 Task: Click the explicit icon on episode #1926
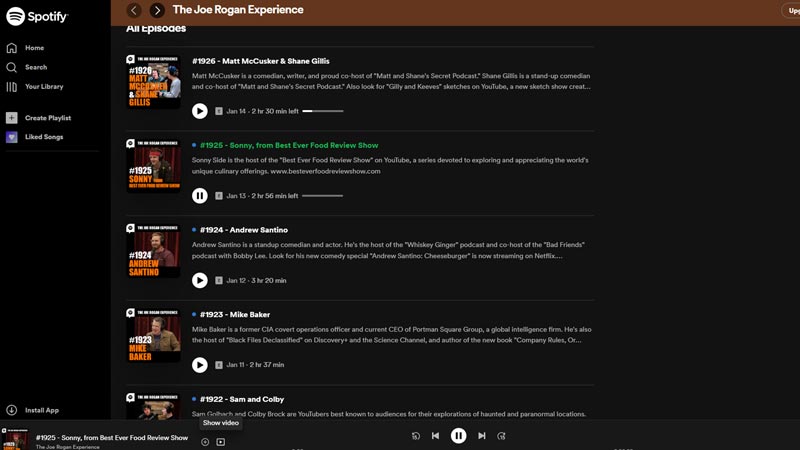click(x=219, y=111)
